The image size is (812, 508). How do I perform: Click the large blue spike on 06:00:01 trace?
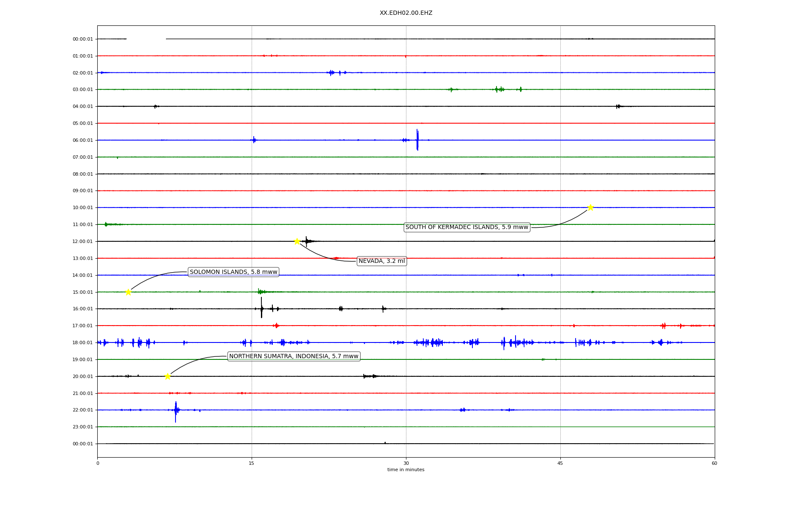pyautogui.click(x=417, y=140)
